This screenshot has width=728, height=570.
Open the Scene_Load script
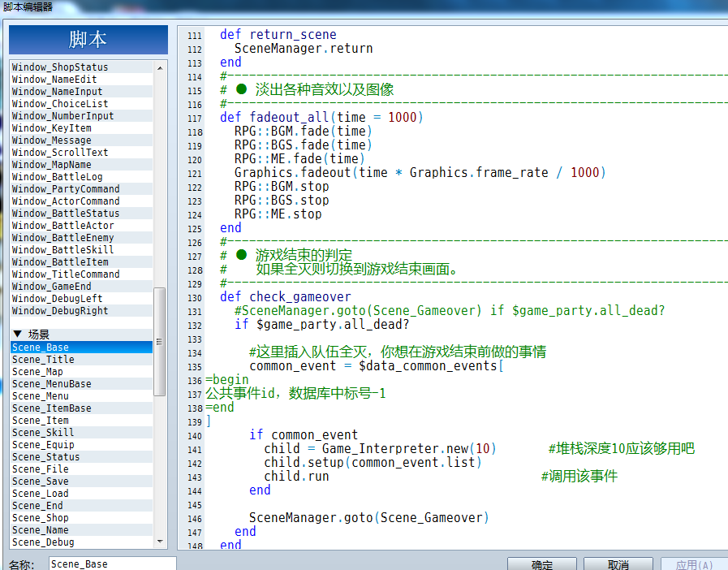pyautogui.click(x=81, y=494)
